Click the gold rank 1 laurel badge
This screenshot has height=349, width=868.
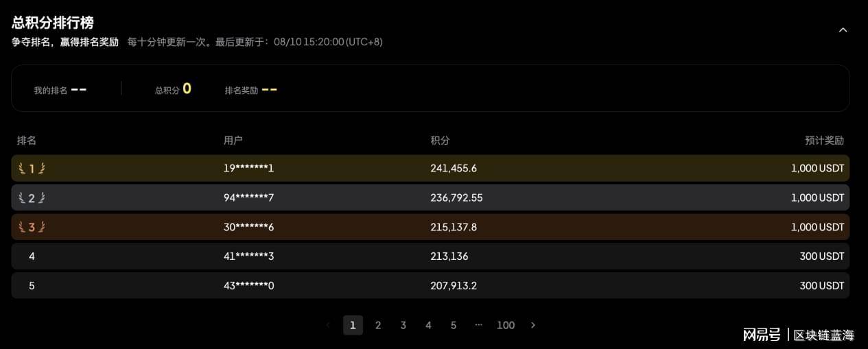[32, 168]
